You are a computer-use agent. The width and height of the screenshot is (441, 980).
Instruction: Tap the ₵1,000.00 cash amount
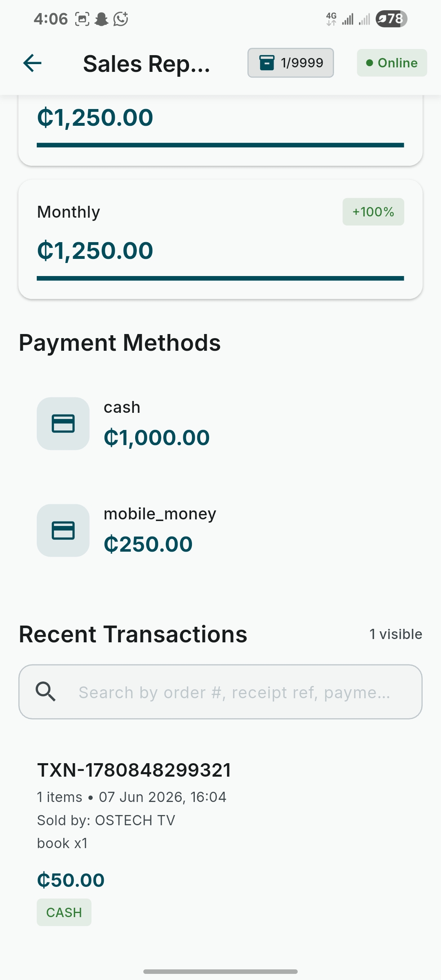[157, 438]
